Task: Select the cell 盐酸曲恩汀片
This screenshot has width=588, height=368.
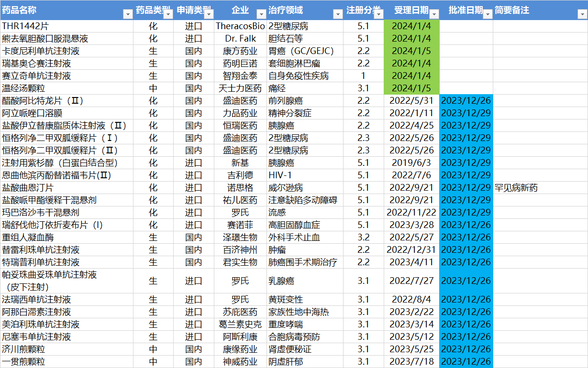Action: click(x=67, y=188)
